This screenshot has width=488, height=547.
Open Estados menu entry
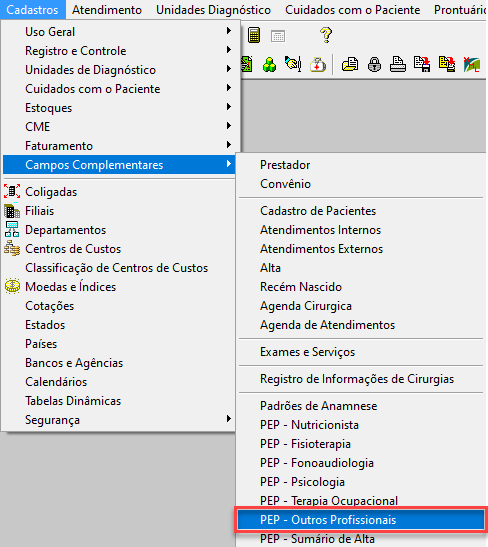(x=119, y=325)
